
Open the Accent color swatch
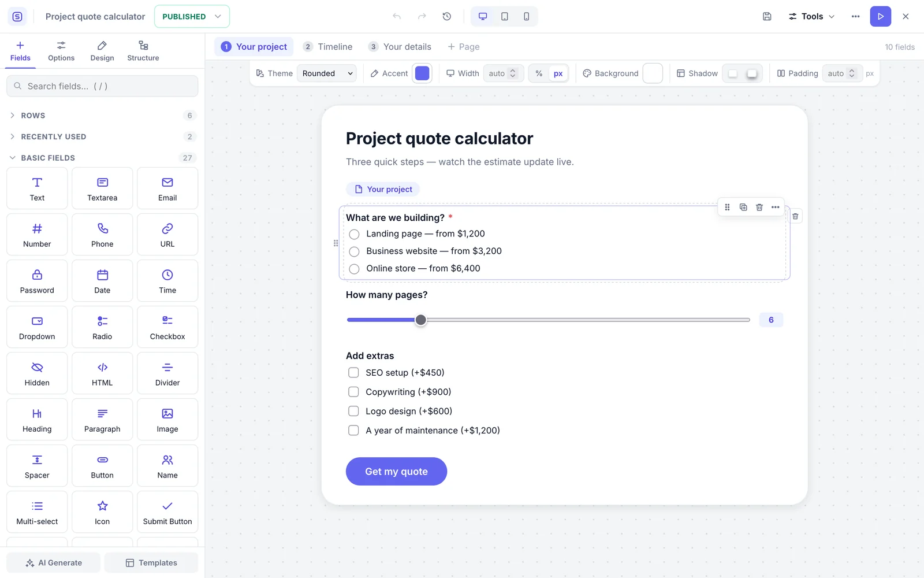[422, 73]
